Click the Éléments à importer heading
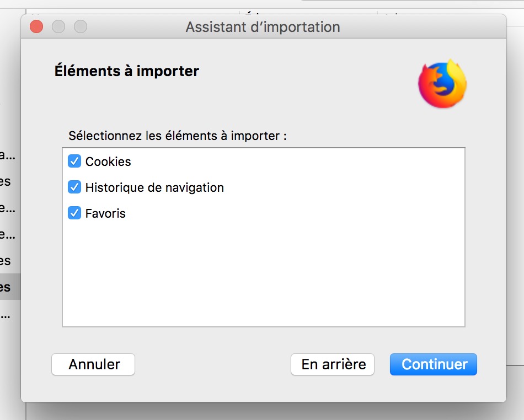 [x=127, y=71]
